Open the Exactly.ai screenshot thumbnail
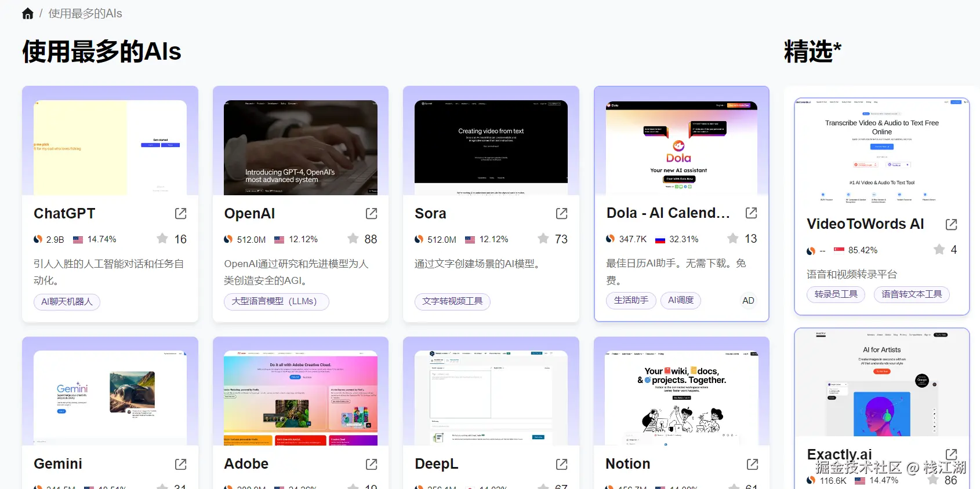The height and width of the screenshot is (489, 980). point(882,383)
